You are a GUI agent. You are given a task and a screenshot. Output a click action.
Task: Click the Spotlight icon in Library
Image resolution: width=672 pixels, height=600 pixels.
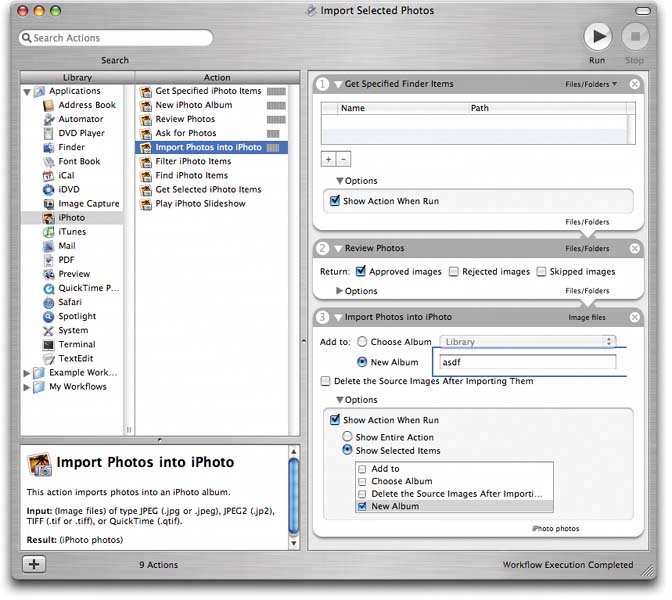[50, 316]
